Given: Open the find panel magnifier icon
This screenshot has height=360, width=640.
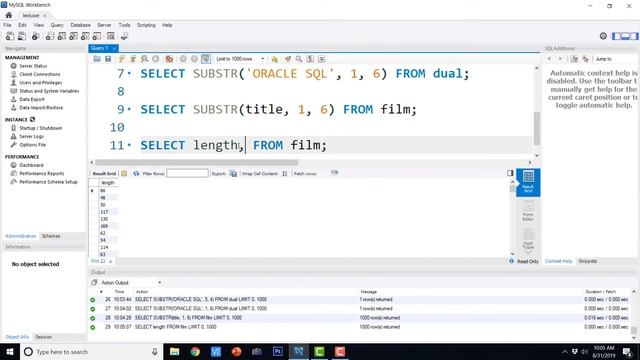Looking at the screenshot, I should 299,59.
